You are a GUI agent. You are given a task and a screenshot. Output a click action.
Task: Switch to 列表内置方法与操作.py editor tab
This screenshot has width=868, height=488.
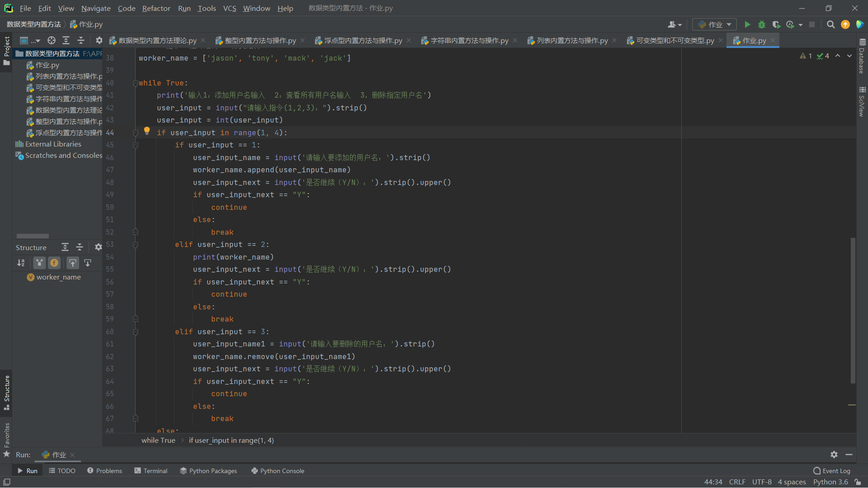[572, 40]
